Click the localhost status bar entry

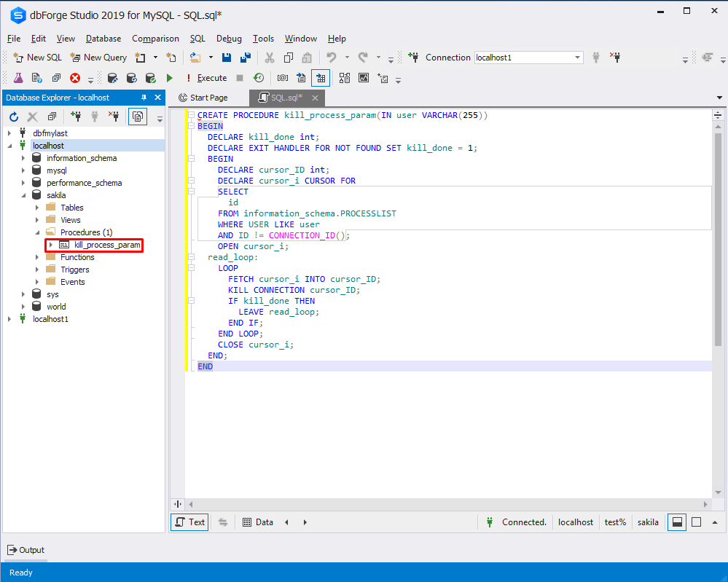coord(575,522)
